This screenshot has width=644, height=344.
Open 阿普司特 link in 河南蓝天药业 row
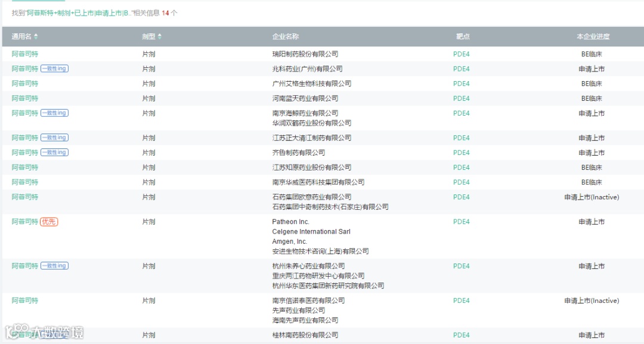[x=24, y=98]
